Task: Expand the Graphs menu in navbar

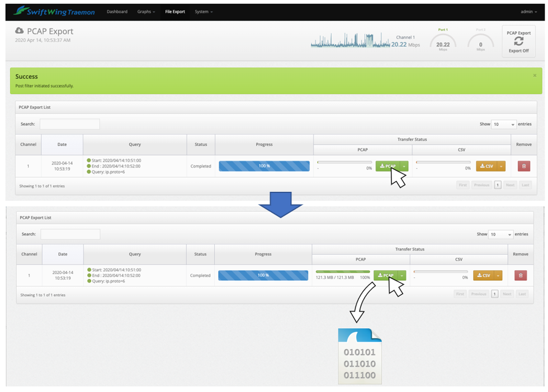Action: (146, 11)
